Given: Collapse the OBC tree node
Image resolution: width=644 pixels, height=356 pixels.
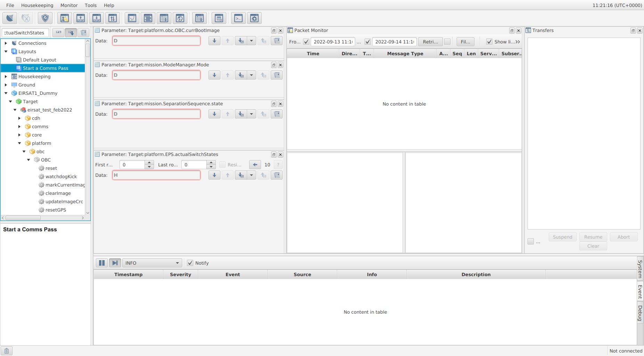Looking at the screenshot, I should (x=29, y=160).
